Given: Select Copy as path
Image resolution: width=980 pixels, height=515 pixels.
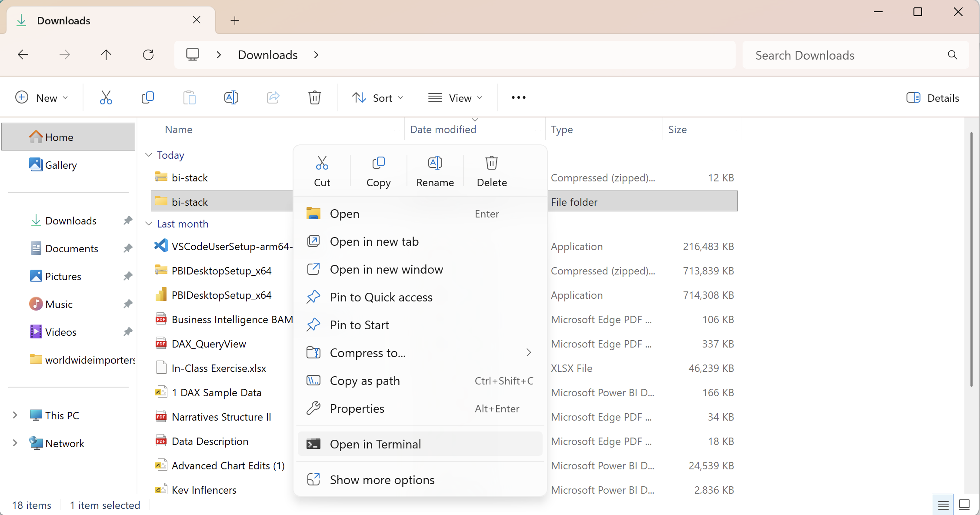Looking at the screenshot, I should [x=420, y=381].
